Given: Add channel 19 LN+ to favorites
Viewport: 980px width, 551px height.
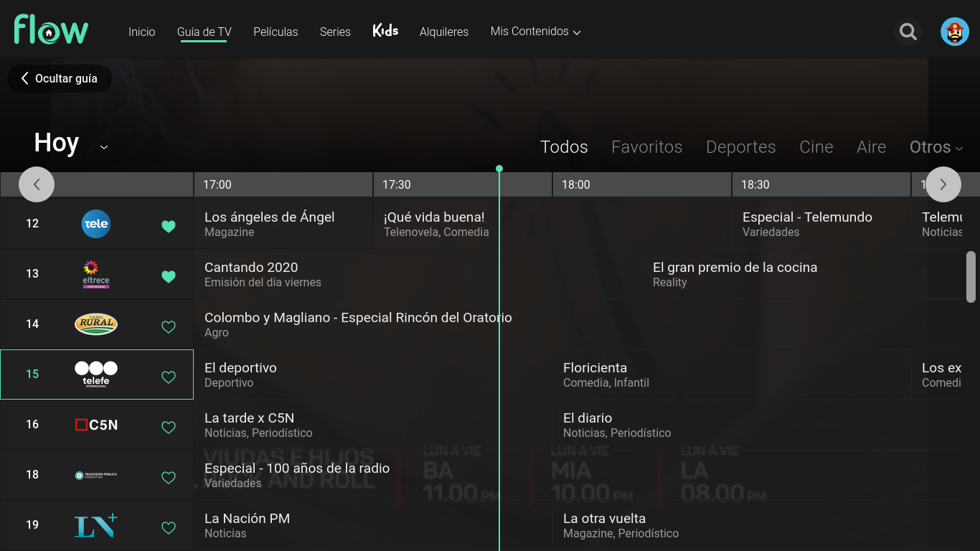Looking at the screenshot, I should click(169, 528).
